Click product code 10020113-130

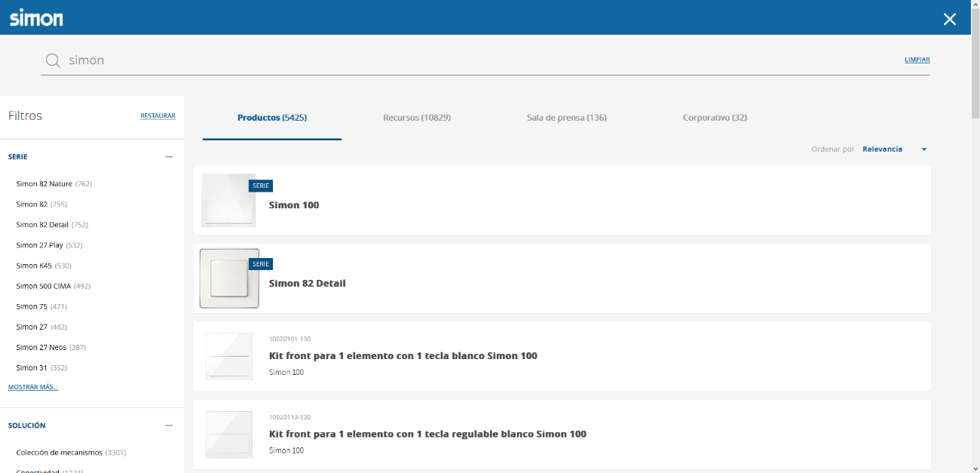290,417
